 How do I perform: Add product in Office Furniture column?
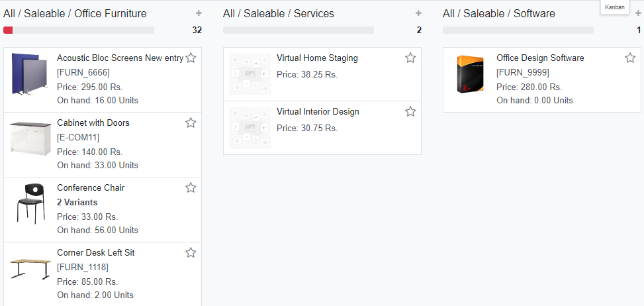click(199, 13)
